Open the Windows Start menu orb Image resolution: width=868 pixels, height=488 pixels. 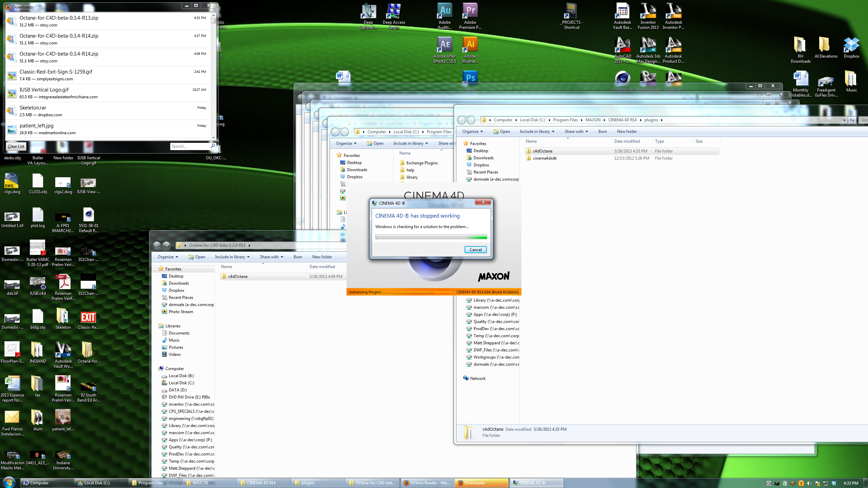click(9, 482)
